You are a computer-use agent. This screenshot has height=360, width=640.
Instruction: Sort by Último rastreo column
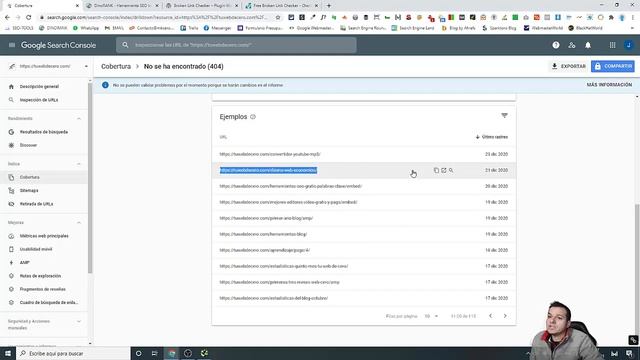click(492, 137)
